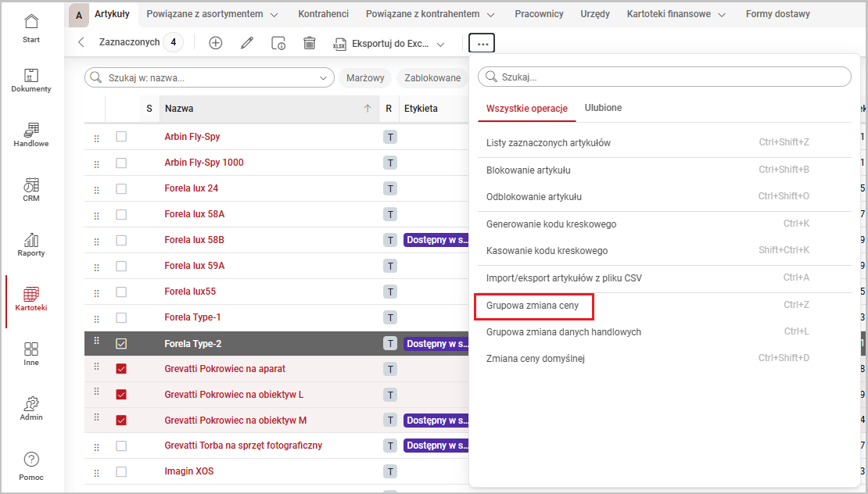This screenshot has height=494, width=868.
Task: Select Grupowa zmiana ceny operation
Action: [533, 306]
